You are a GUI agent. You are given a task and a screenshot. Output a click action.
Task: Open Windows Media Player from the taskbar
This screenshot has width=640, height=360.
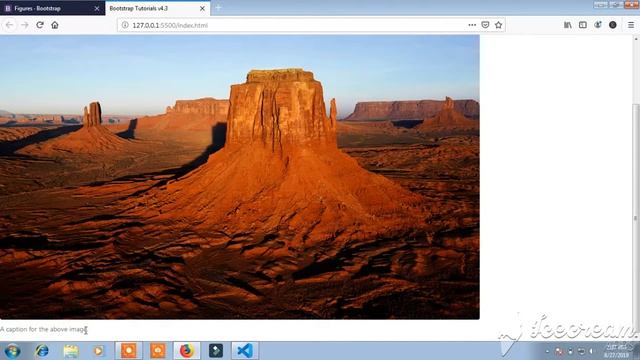click(98, 351)
